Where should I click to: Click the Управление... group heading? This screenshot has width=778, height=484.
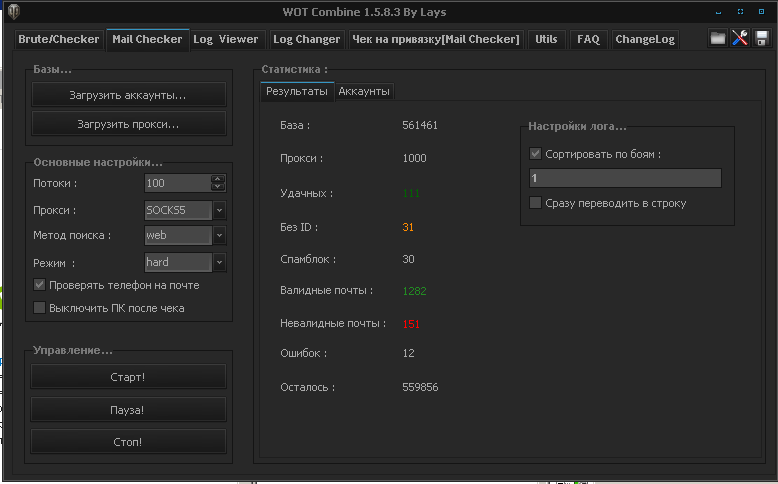pyautogui.click(x=73, y=350)
